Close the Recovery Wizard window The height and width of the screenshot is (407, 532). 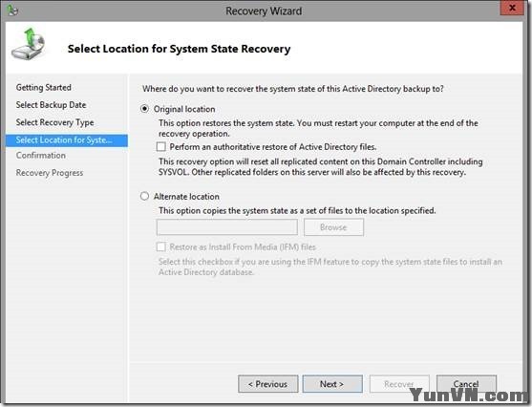coord(512,8)
